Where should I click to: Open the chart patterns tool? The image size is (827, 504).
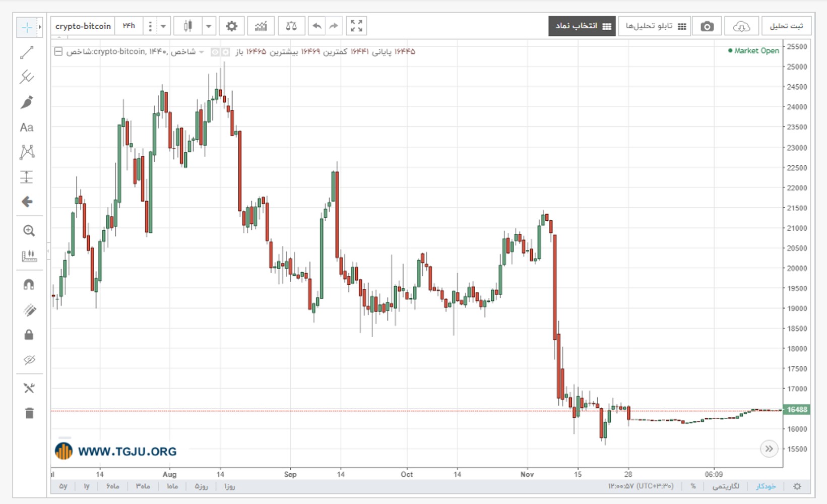coord(27,152)
